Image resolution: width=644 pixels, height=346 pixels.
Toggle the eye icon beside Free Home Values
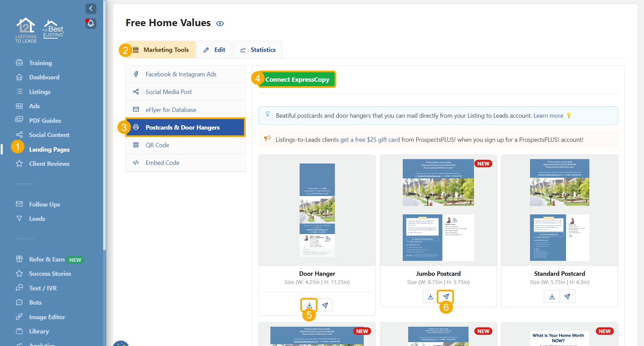pyautogui.click(x=220, y=23)
